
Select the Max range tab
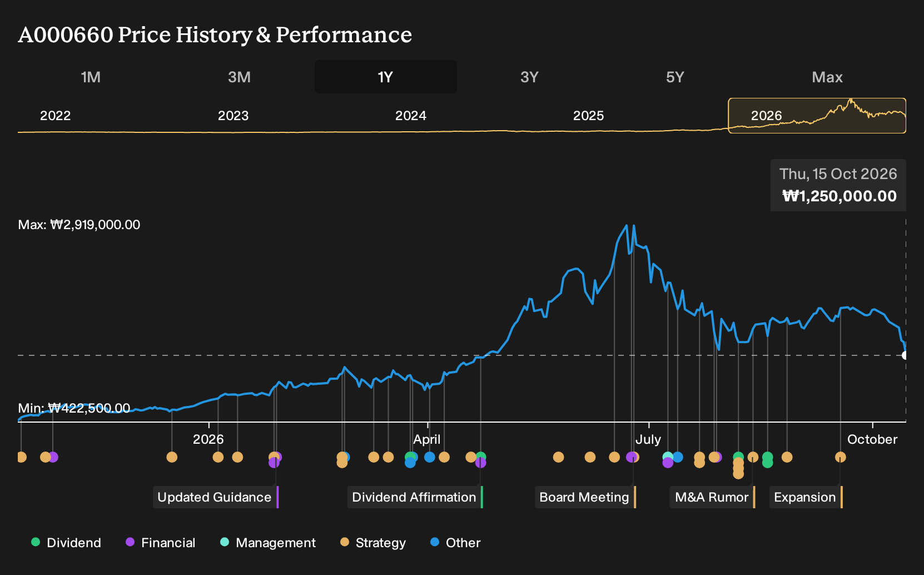tap(827, 77)
